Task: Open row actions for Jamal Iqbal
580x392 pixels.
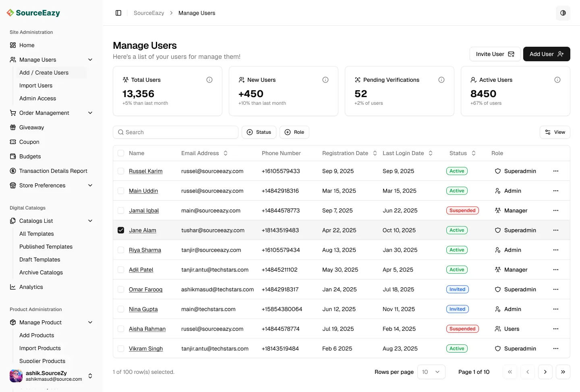Action: coord(556,211)
